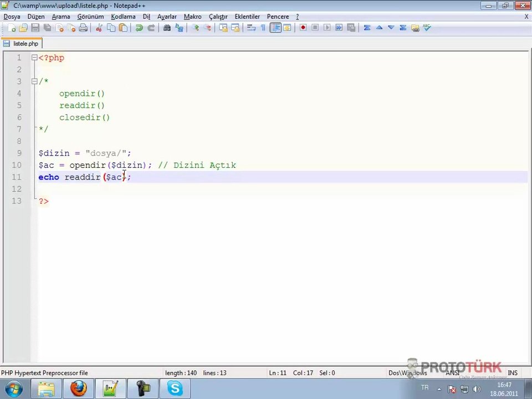Open the Düzen menu

36,17
